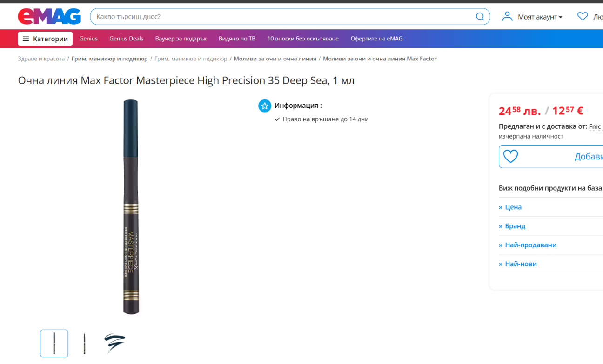
Task: Open Genius Deals menu item
Action: pyautogui.click(x=126, y=39)
